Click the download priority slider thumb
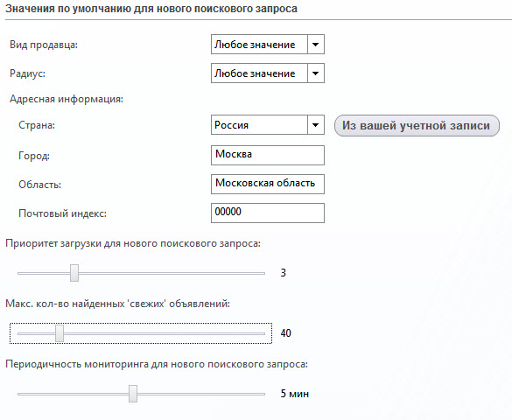 (74, 273)
